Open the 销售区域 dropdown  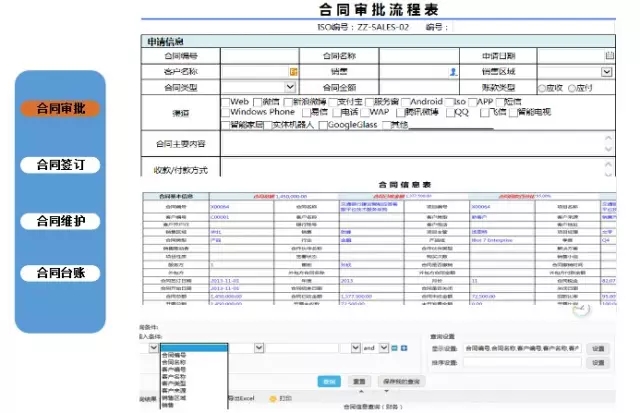tap(607, 72)
